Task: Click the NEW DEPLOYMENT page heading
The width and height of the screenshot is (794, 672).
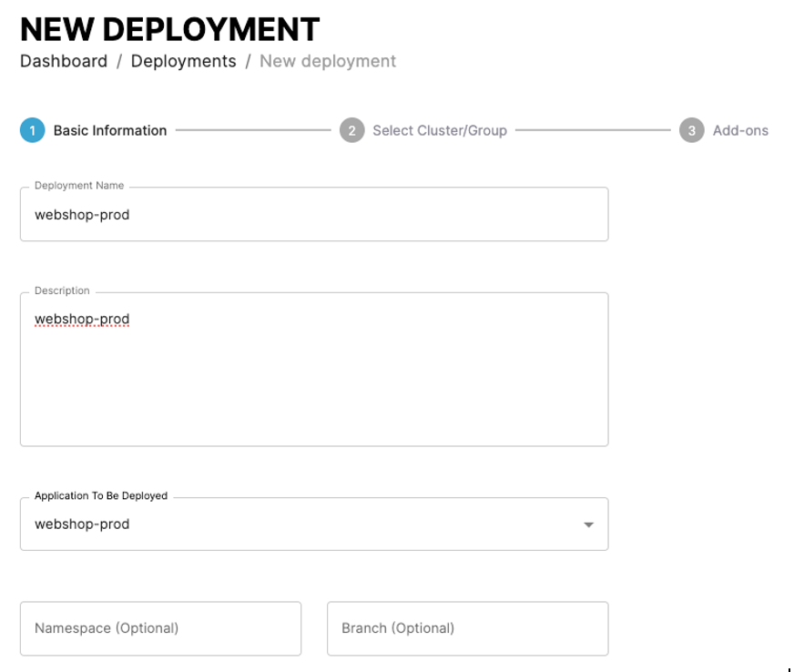Action: pyautogui.click(x=170, y=29)
